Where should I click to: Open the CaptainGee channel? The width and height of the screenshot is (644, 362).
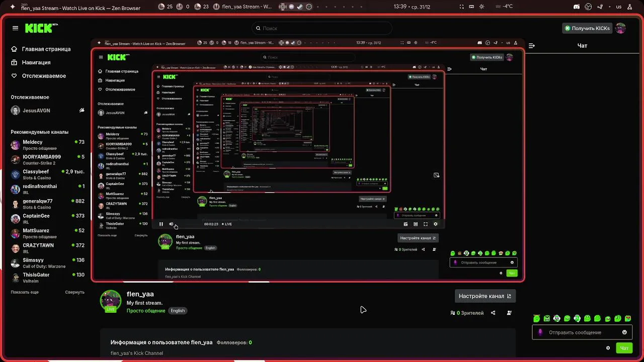pos(47,219)
